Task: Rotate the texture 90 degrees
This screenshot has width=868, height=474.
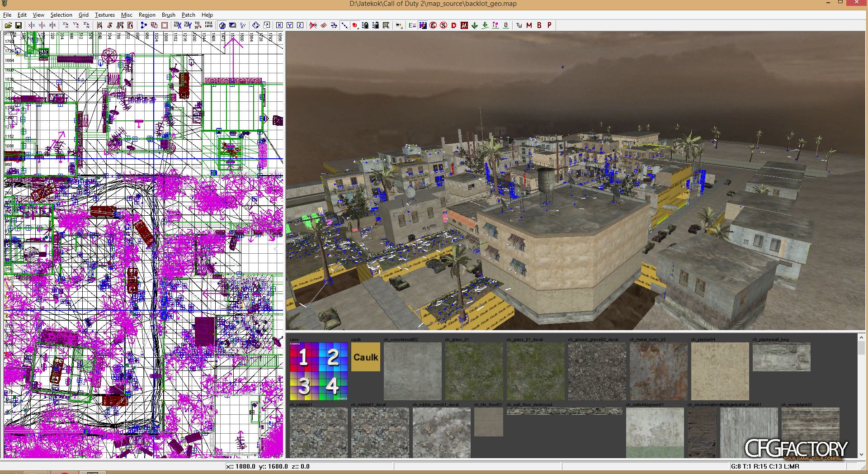Action: tap(198, 25)
